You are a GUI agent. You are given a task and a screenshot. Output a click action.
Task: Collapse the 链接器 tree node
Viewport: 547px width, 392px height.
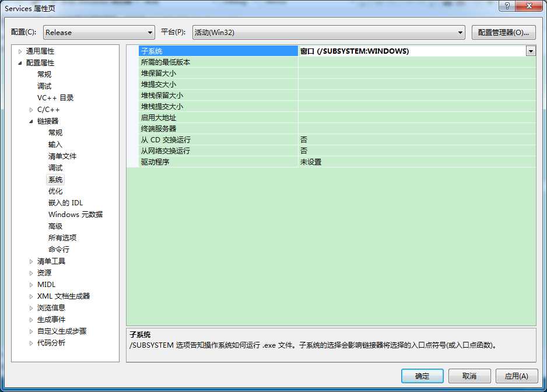(x=31, y=121)
